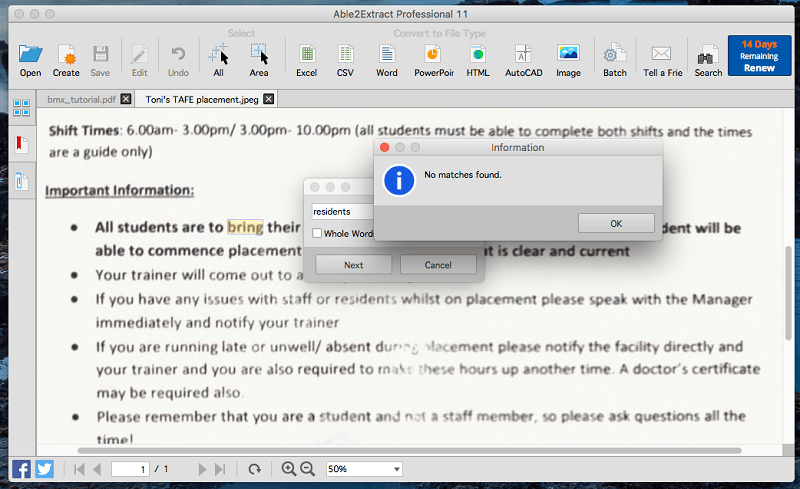Click the vertical scrollbar of the document
The height and width of the screenshot is (489, 800).
788,294
